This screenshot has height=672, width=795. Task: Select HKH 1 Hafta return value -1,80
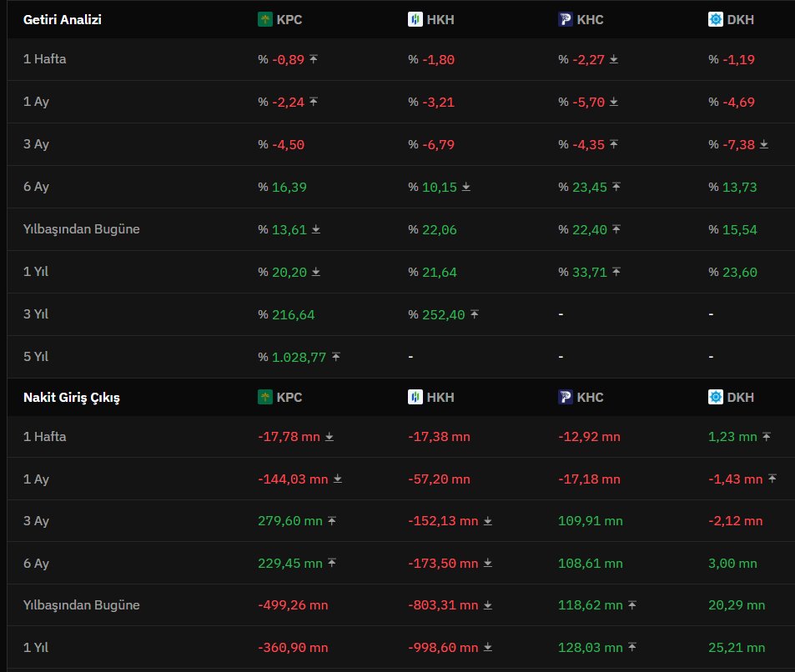(438, 59)
